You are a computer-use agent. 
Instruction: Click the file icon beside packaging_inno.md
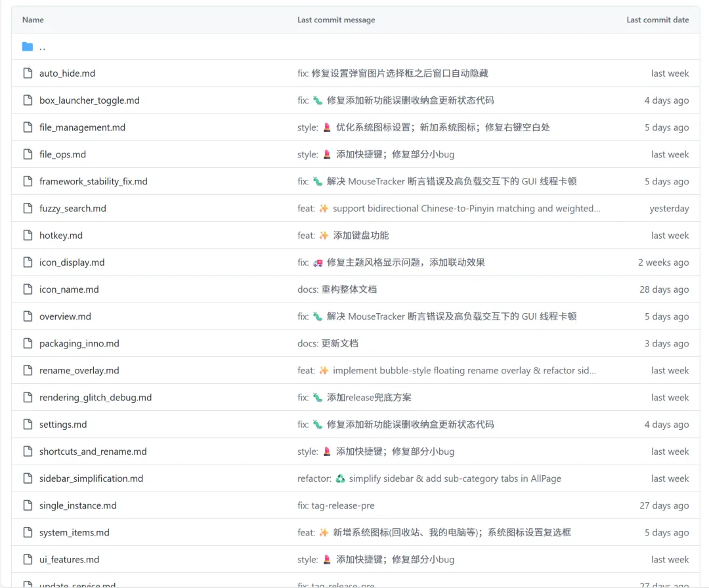point(28,343)
